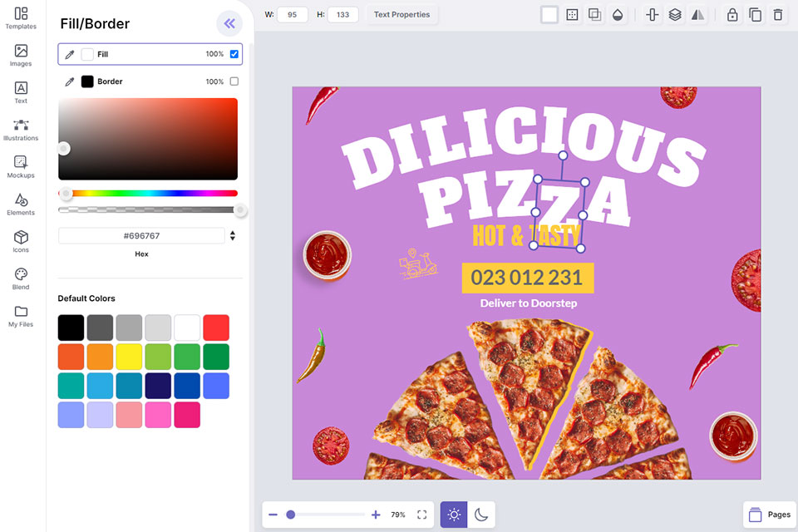
Task: Open the Mockups sidebar section
Action: [21, 166]
